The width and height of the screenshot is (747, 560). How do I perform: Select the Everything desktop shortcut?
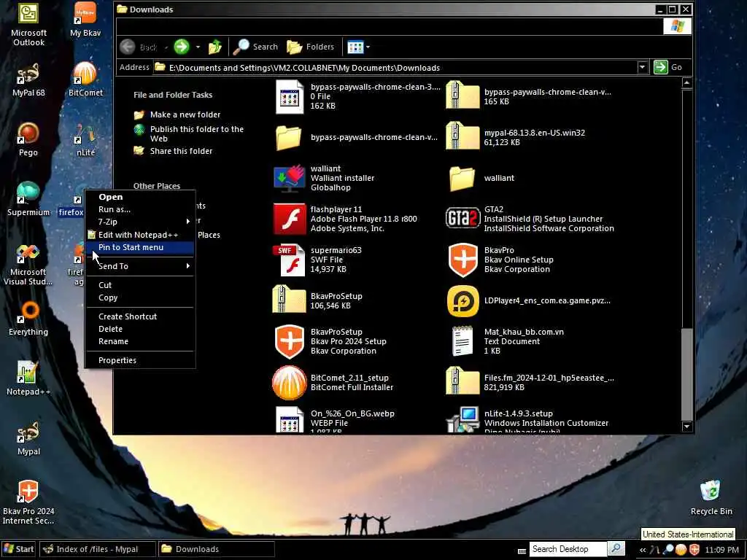pyautogui.click(x=28, y=319)
